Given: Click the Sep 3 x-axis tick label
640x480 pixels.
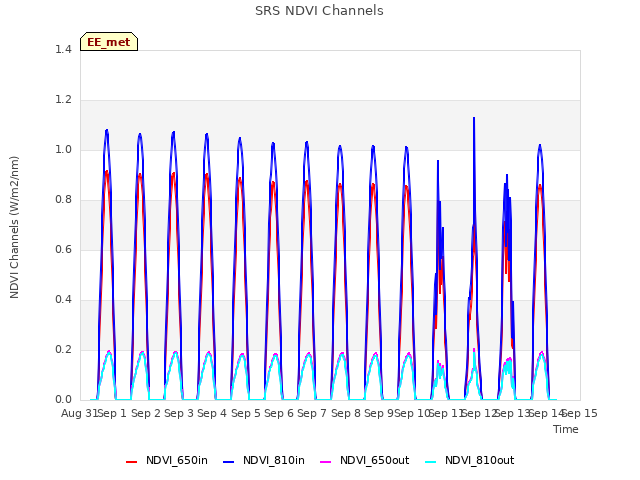Looking at the screenshot, I should (x=179, y=413).
